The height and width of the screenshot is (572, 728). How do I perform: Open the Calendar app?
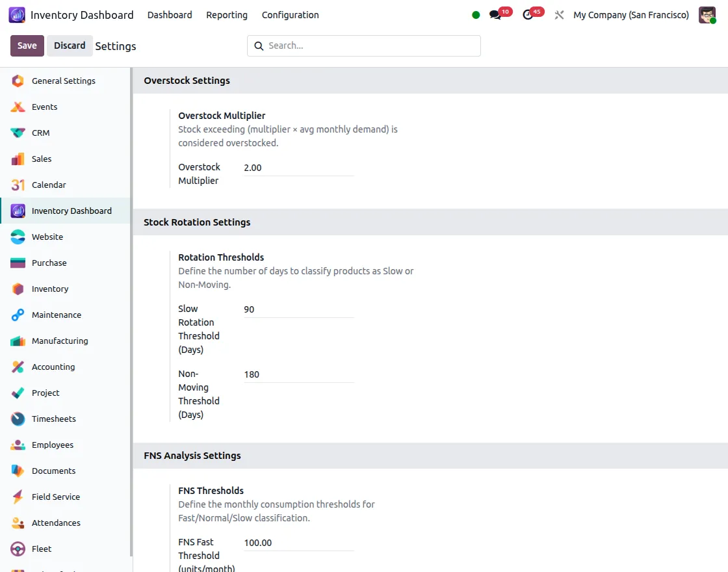coord(49,185)
